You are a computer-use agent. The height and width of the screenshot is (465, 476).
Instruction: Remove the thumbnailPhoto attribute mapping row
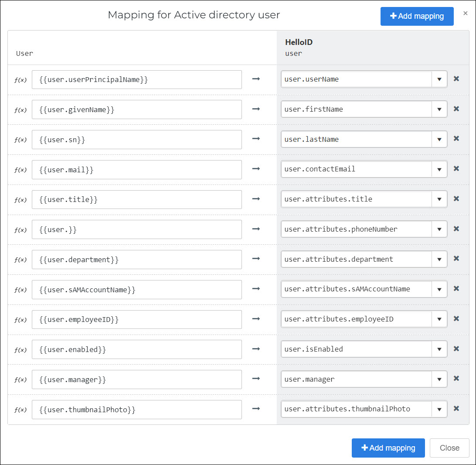click(456, 408)
